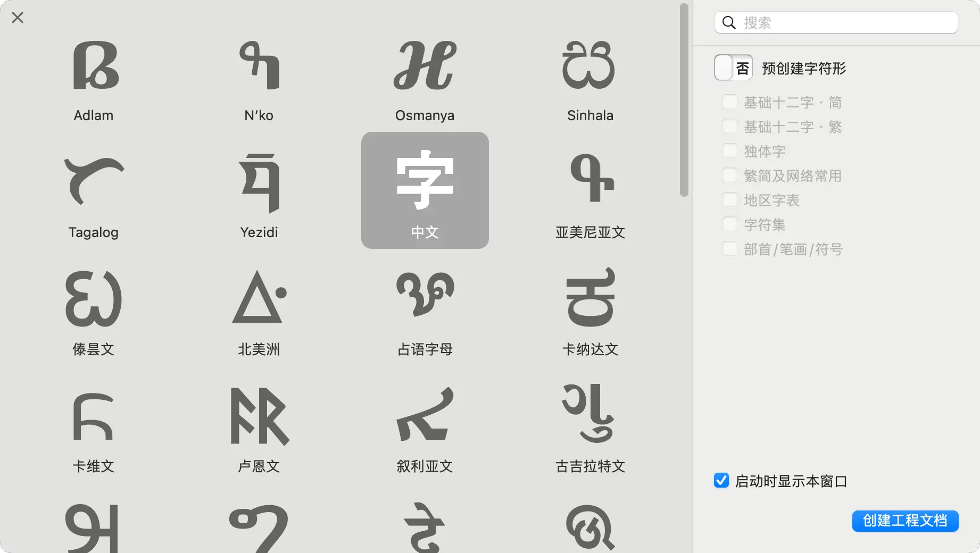Toggle the 预创建字符形 switch
The height and width of the screenshot is (553, 980).
click(733, 68)
